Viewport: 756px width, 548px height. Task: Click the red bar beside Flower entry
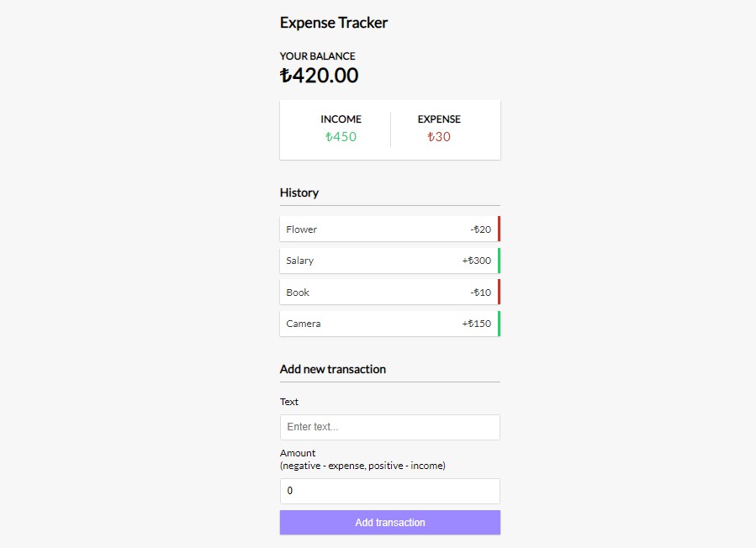point(498,229)
